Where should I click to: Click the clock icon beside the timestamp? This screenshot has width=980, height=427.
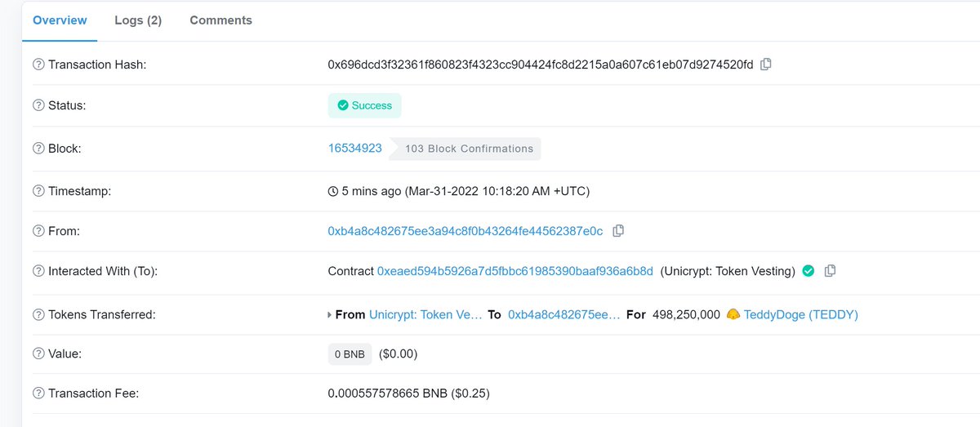pyautogui.click(x=332, y=191)
